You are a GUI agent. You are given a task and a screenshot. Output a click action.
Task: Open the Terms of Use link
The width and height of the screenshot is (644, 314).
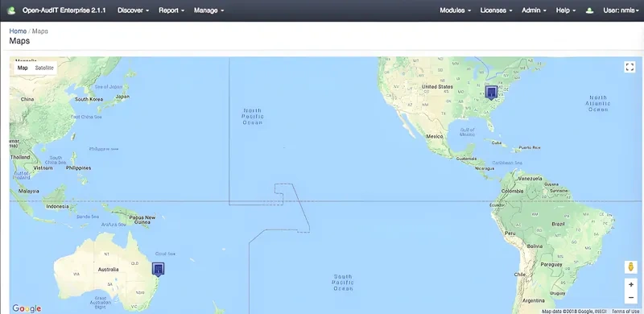[626, 312]
